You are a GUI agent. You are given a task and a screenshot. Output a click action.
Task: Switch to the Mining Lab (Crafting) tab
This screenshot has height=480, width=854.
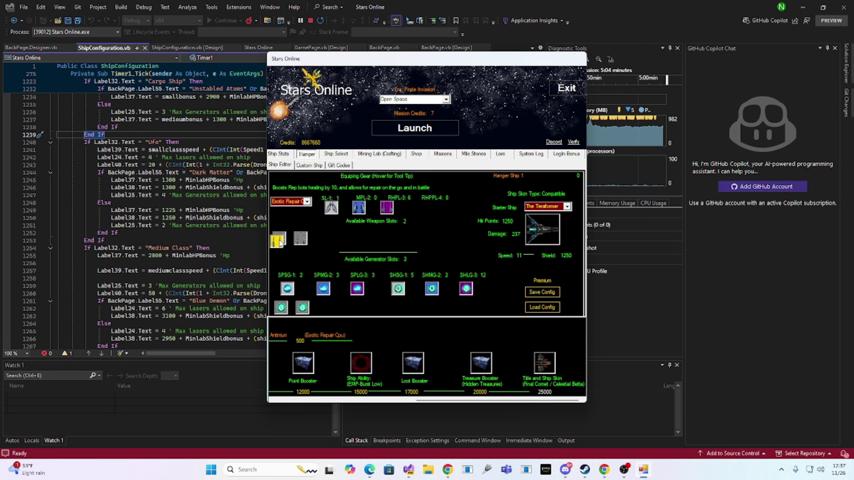tap(379, 154)
